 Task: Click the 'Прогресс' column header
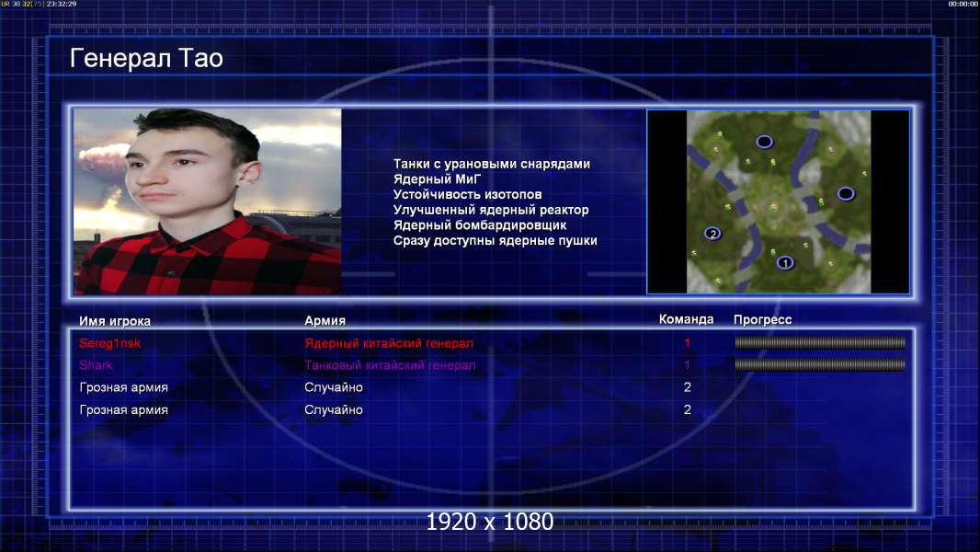762,320
